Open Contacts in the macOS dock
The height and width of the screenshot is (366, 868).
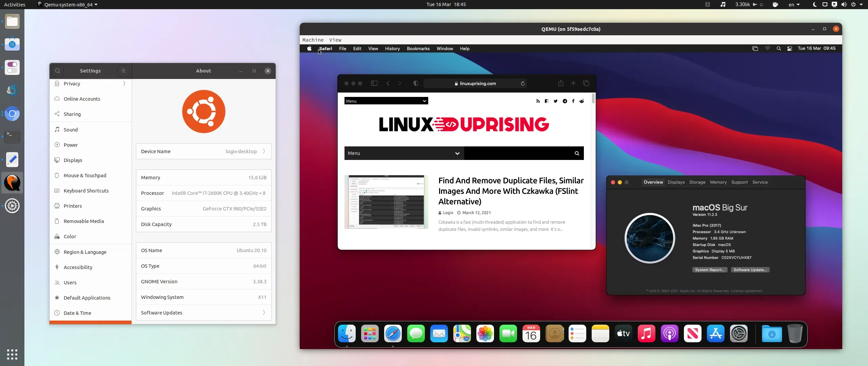[554, 334]
